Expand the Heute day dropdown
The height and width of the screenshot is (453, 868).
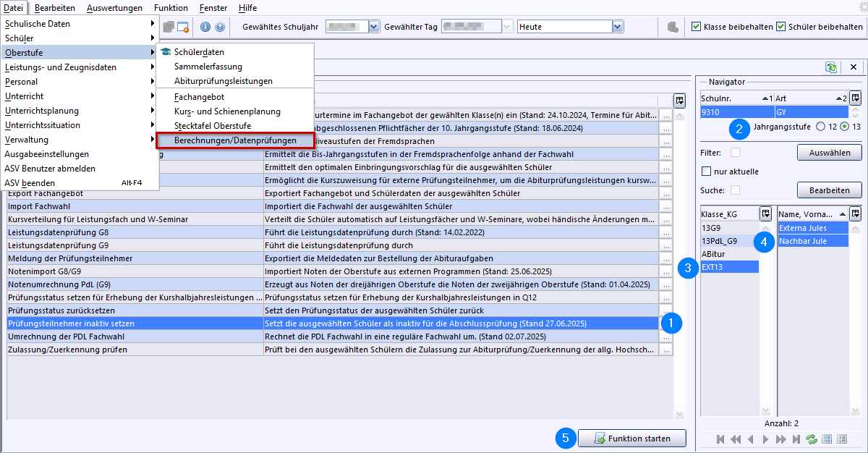point(617,27)
